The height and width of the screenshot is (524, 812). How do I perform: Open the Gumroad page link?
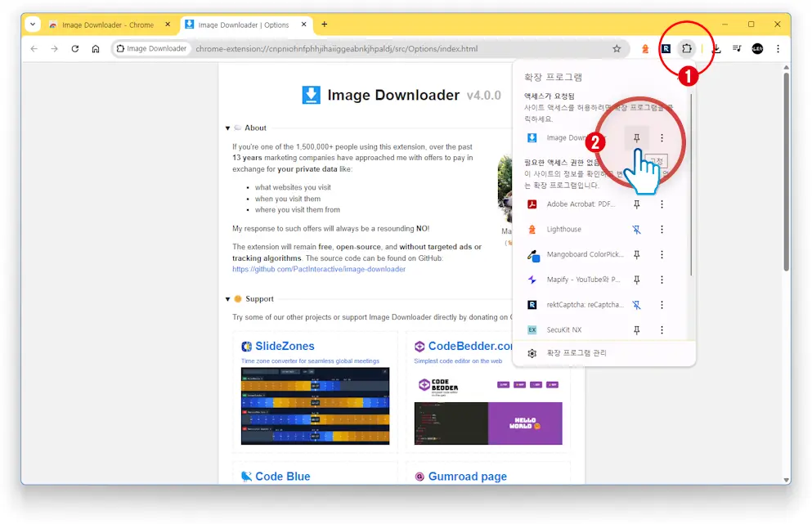pos(467,477)
